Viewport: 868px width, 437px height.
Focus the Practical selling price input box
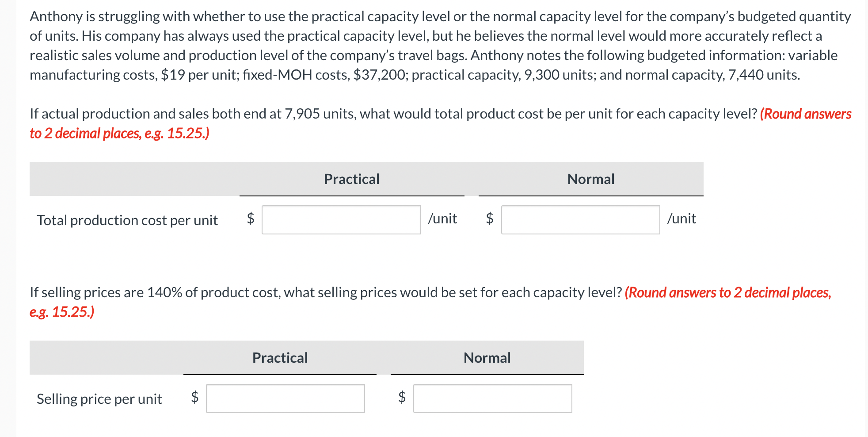click(285, 399)
